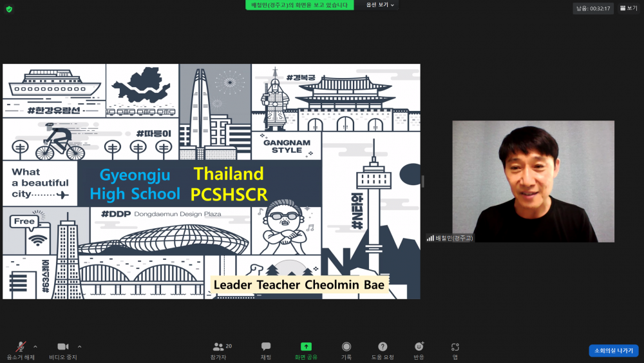Viewport: 644px width, 363px height.
Task: Unmute the microphone (음소거 해제)
Action: click(21, 351)
